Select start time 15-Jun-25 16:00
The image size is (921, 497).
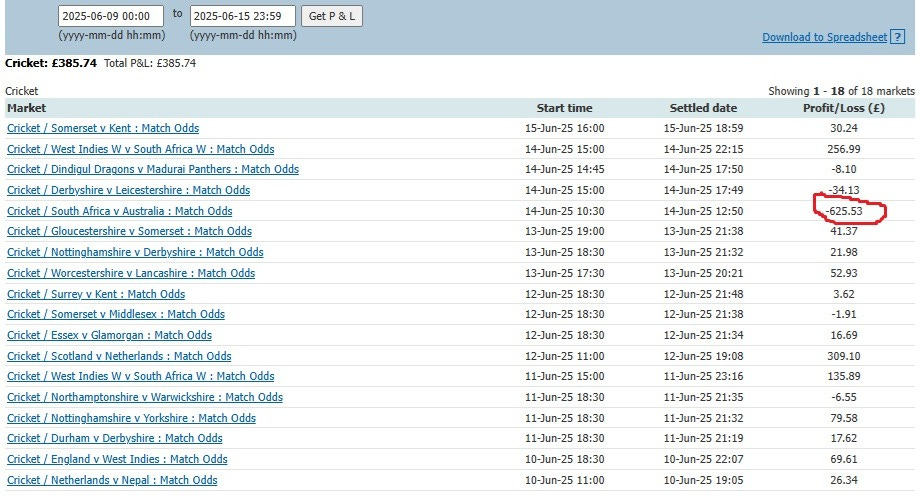coord(564,128)
